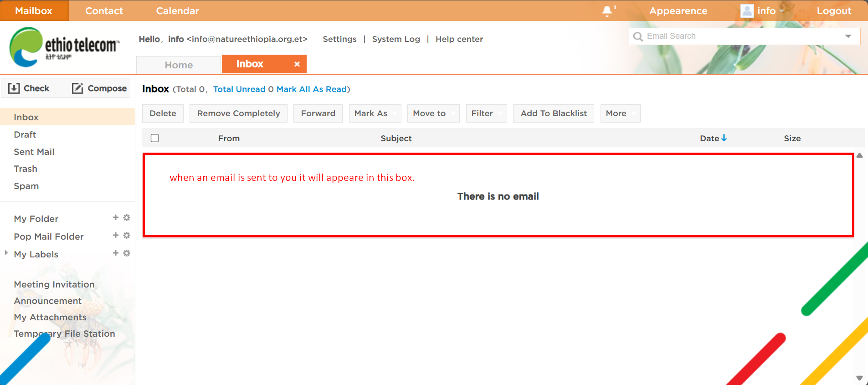Expand the Email Search options arrow
Image resolution: width=868 pixels, height=385 pixels.
coord(848,36)
